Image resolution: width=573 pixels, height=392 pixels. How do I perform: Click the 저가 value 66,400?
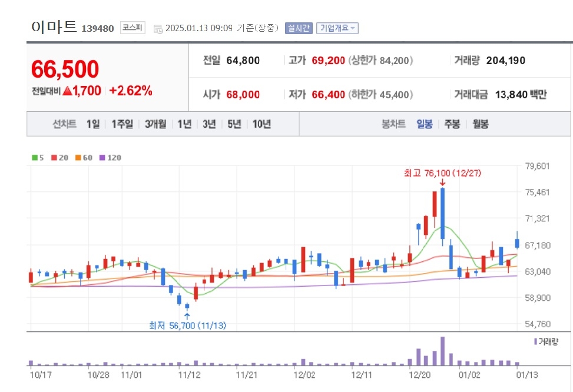pyautogui.click(x=328, y=95)
